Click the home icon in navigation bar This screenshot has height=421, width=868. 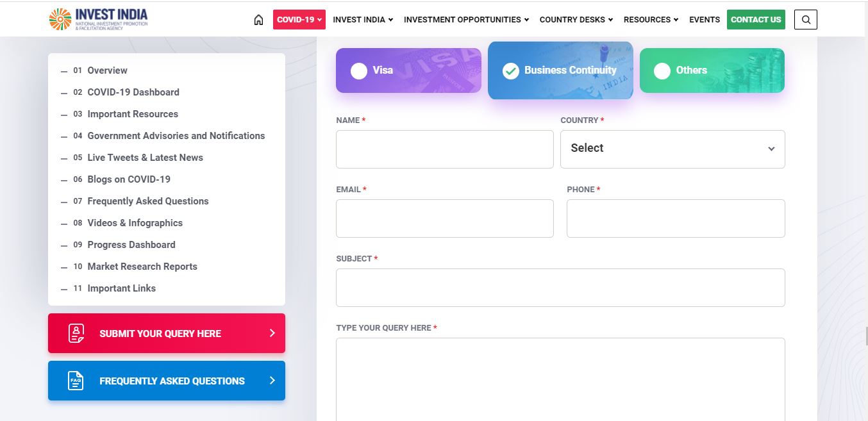tap(258, 20)
